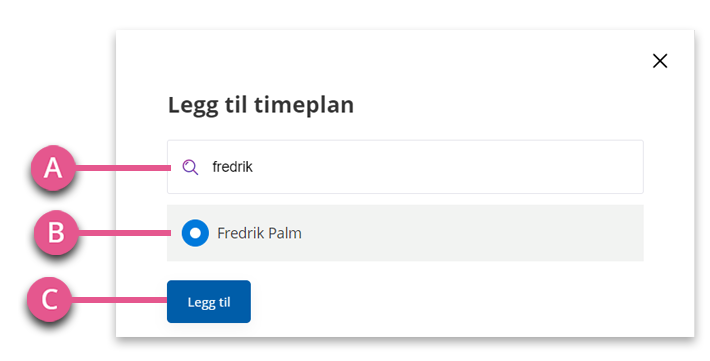Image resolution: width=710 pixels, height=361 pixels.
Task: Click the pink A annotation marker
Action: click(53, 168)
